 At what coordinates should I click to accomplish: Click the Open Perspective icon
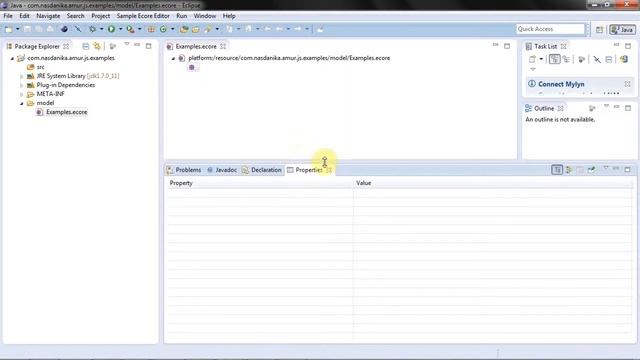599,29
